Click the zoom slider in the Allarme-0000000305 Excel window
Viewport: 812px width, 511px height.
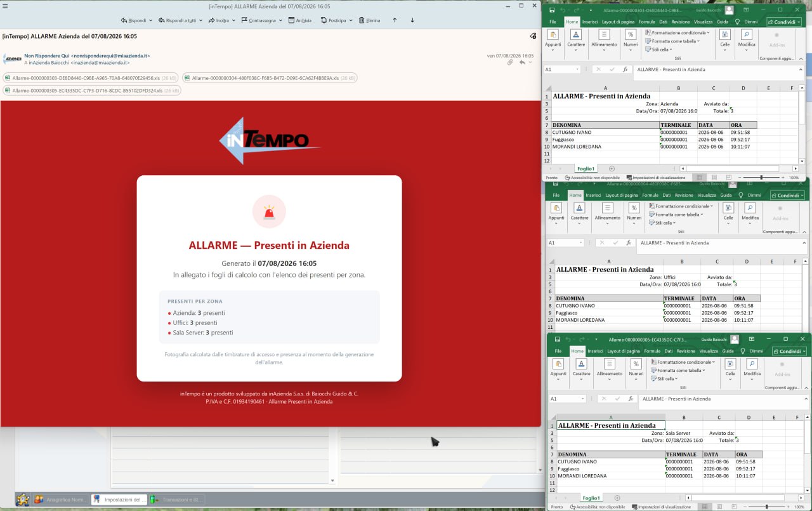point(766,507)
